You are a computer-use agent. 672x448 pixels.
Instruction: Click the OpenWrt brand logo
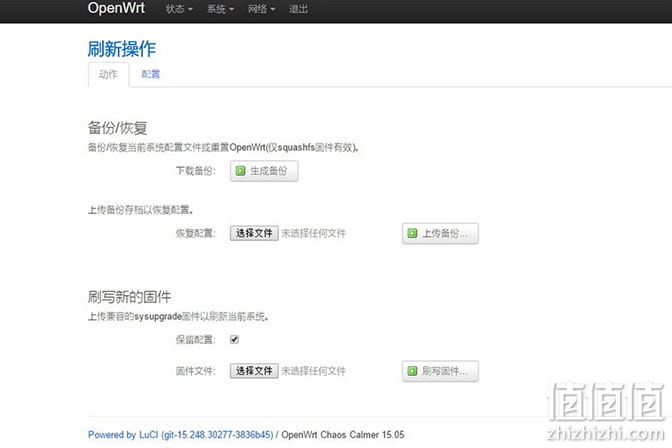coord(116,8)
